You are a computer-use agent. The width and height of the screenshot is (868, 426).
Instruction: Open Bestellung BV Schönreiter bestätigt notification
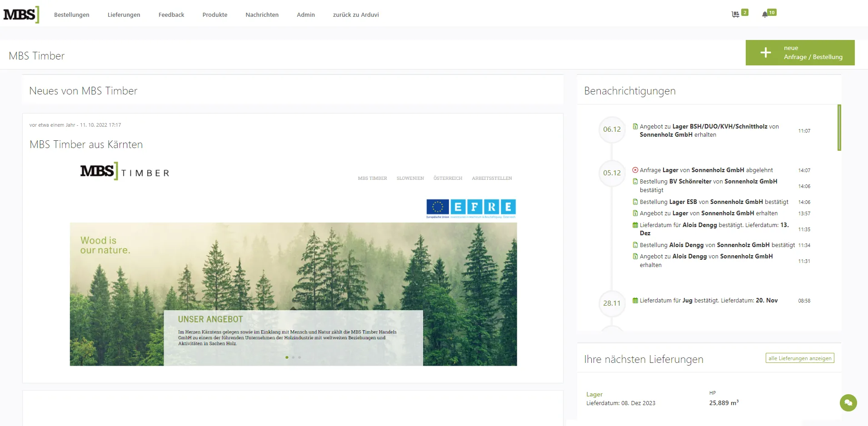point(708,186)
